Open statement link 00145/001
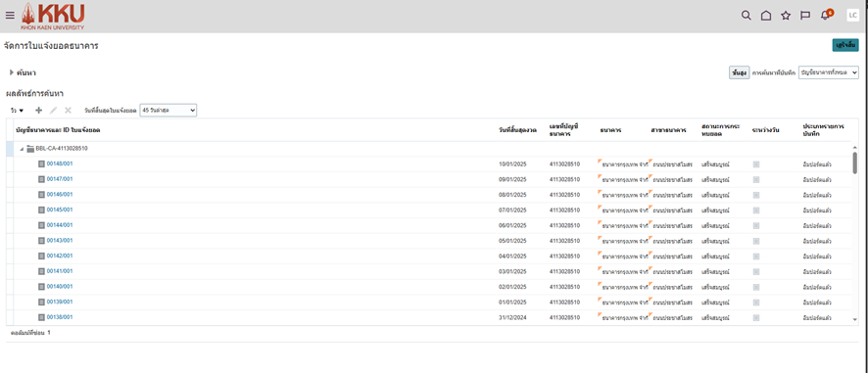868x373 pixels. (x=60, y=210)
